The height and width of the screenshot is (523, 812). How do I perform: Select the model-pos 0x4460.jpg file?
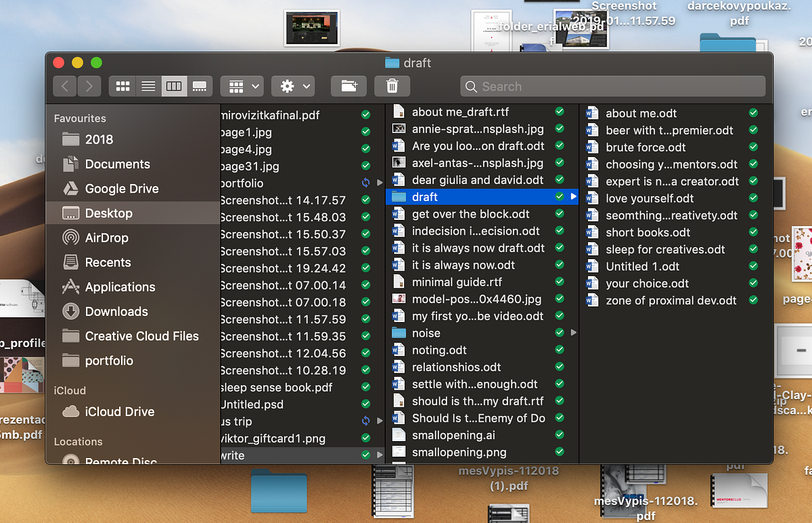pos(482,299)
